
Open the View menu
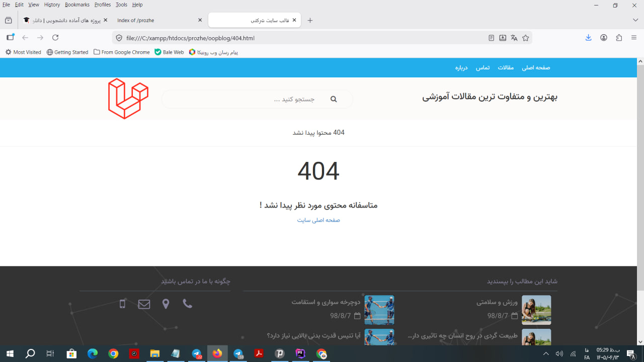pos(34,5)
